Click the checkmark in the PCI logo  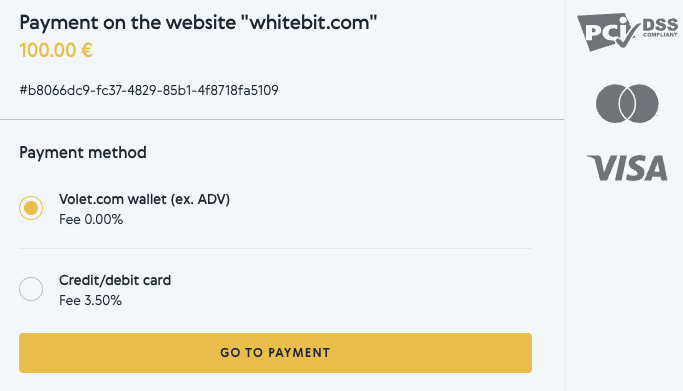(x=625, y=34)
